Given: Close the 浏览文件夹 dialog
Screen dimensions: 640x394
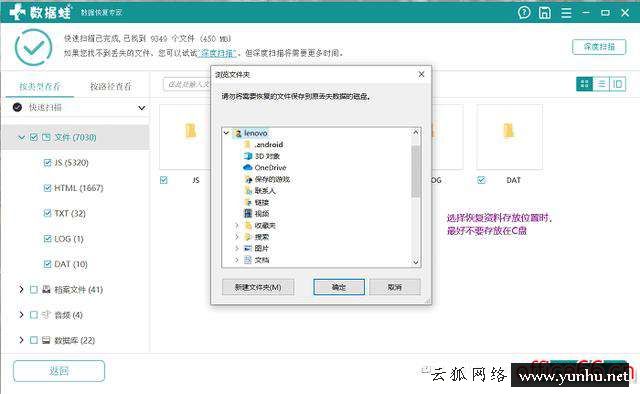Looking at the screenshot, I should click(x=422, y=74).
